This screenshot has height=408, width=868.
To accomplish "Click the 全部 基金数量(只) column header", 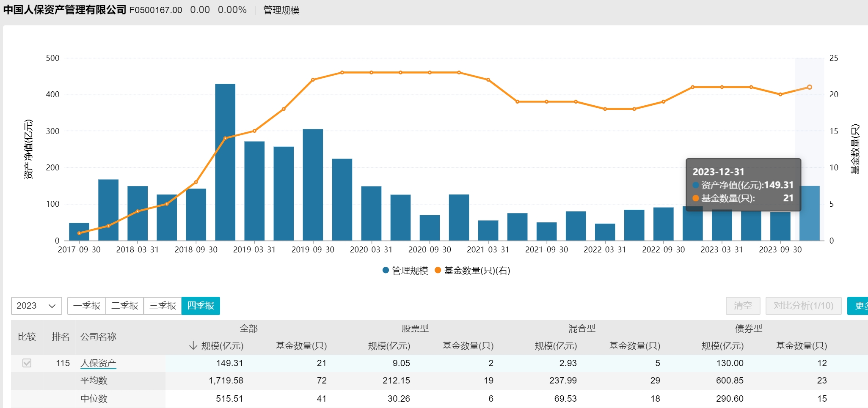I will [301, 346].
